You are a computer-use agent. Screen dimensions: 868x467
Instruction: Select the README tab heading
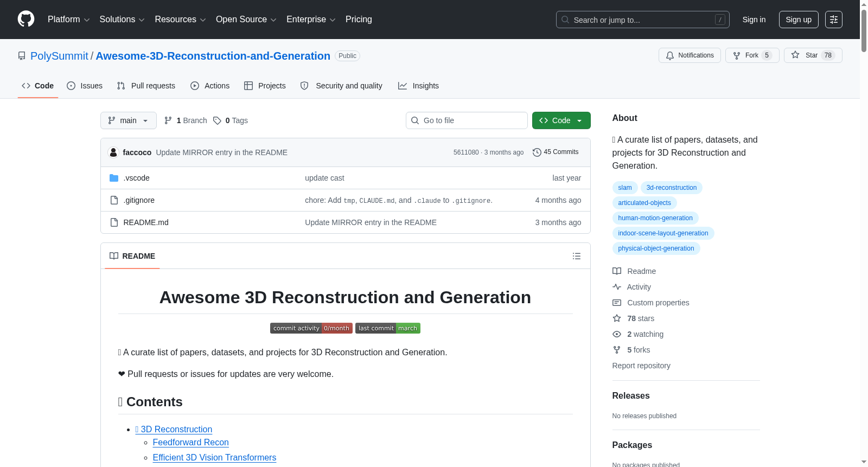[x=132, y=256]
